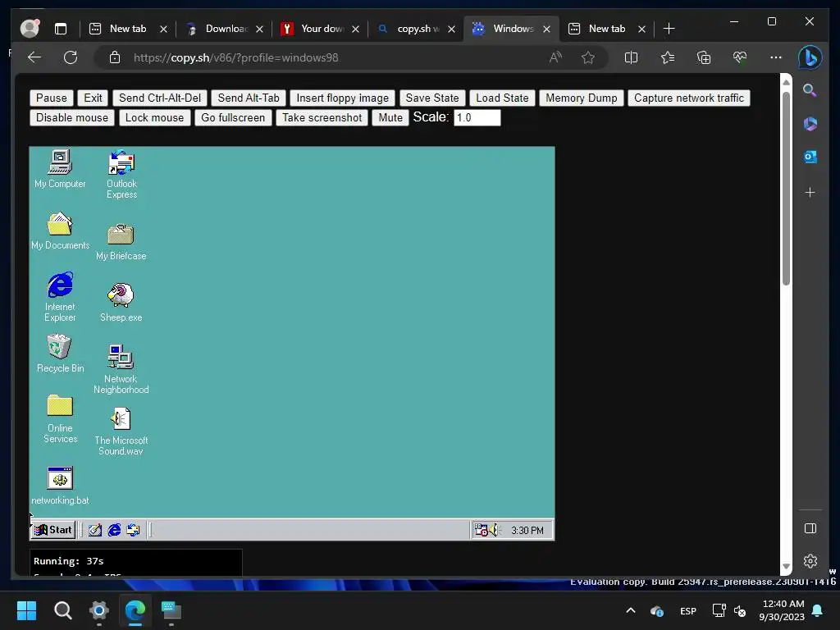Switch to the first New tab
The image size is (840, 630).
[126, 29]
